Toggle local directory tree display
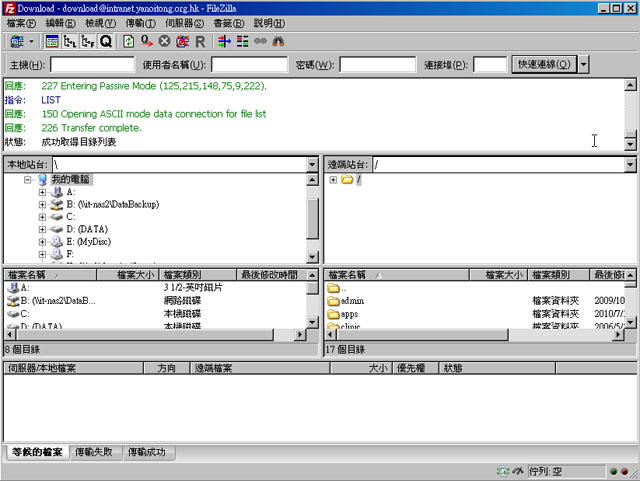The width and height of the screenshot is (640, 481). (70, 41)
